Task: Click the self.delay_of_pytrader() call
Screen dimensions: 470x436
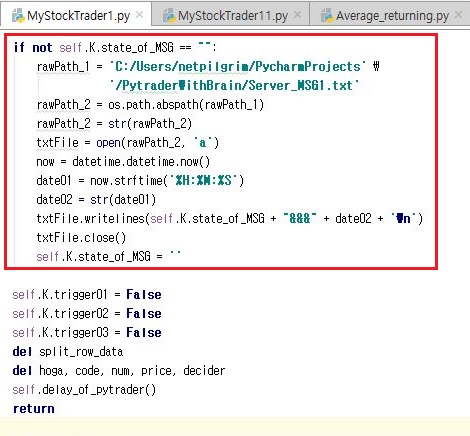Action: tap(84, 390)
